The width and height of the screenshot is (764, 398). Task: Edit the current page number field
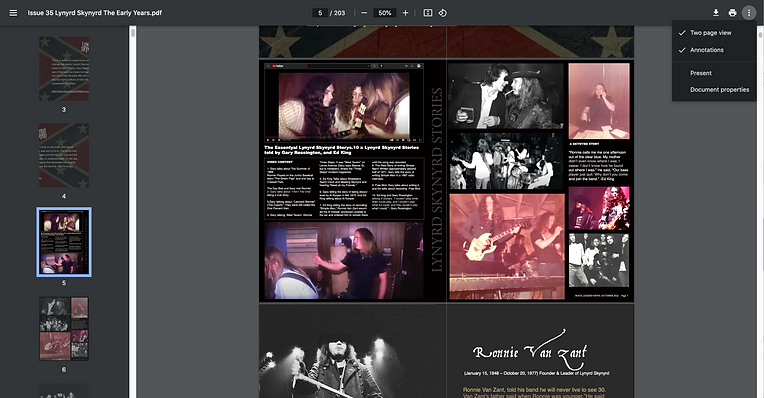click(x=320, y=13)
